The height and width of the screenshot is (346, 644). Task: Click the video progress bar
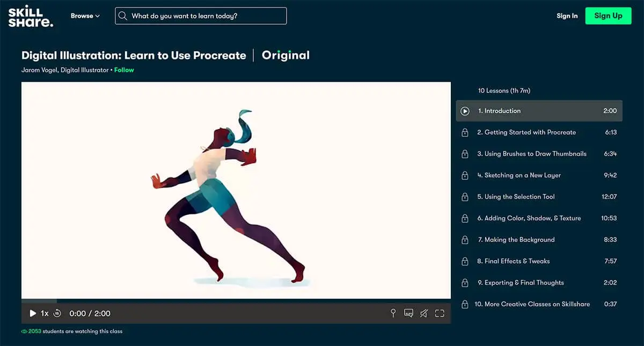(x=236, y=301)
